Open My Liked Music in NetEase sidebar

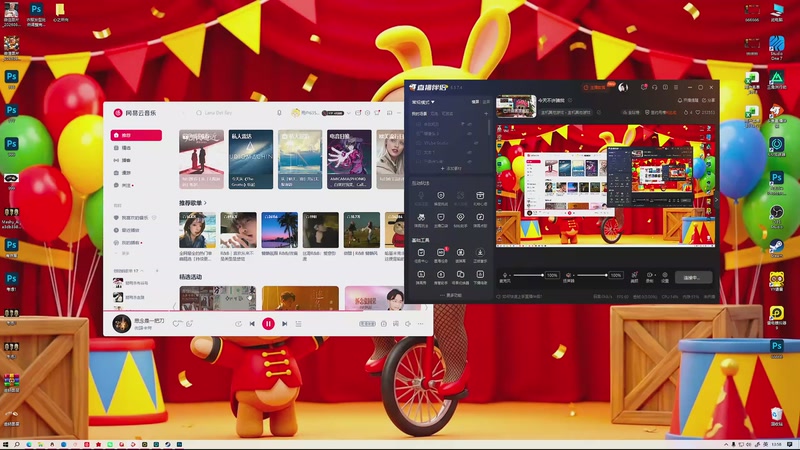135,218
